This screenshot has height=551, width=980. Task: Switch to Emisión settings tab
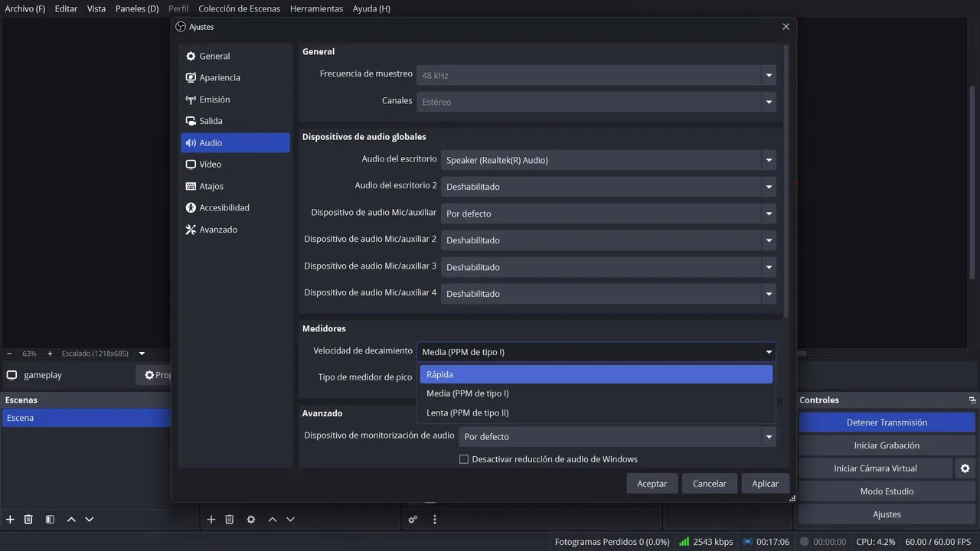click(x=214, y=99)
